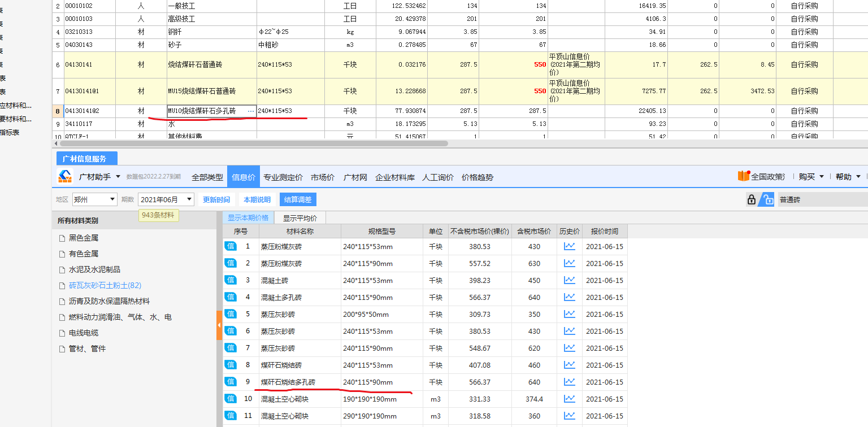Viewport: 868px width, 427px height.
Task: Open the 期数 dropdown showing 2021年06月
Action: [x=166, y=199]
